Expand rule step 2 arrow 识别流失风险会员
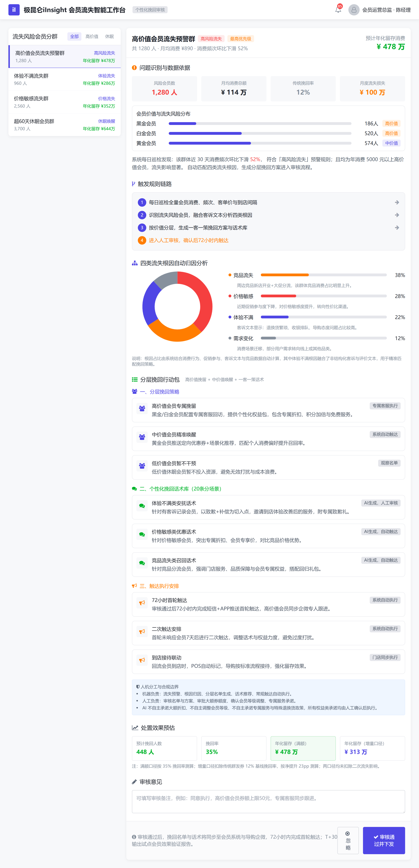419x868 pixels. pos(397,215)
